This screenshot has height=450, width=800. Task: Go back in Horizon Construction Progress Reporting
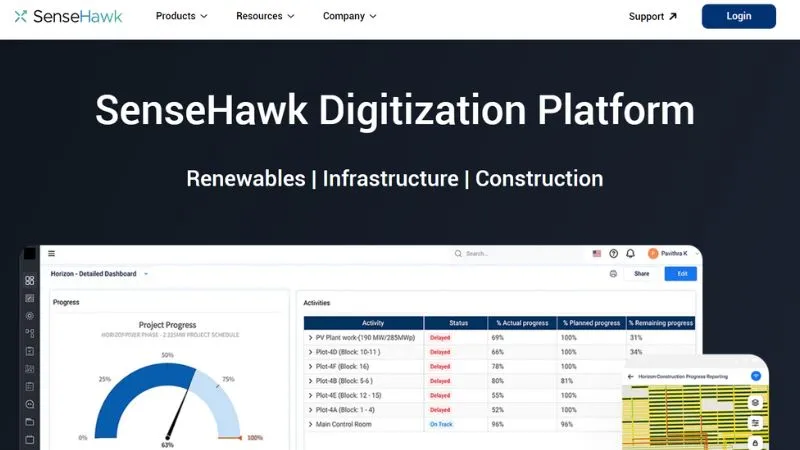631,377
